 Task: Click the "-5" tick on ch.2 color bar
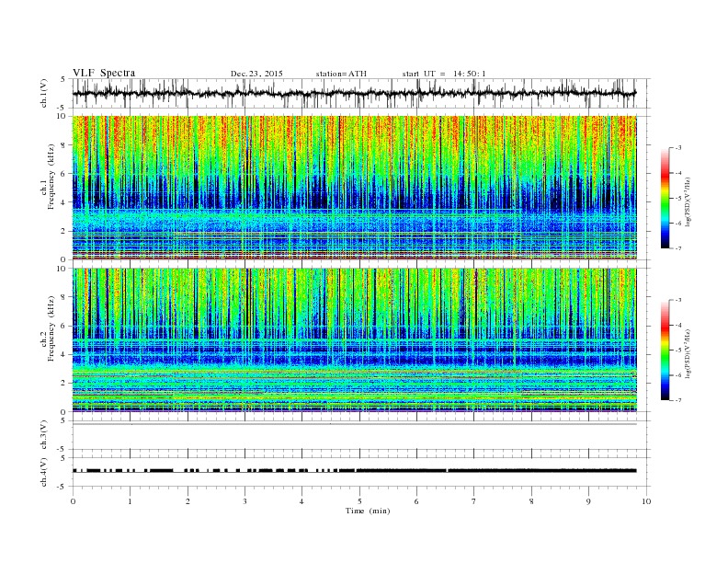[678, 350]
